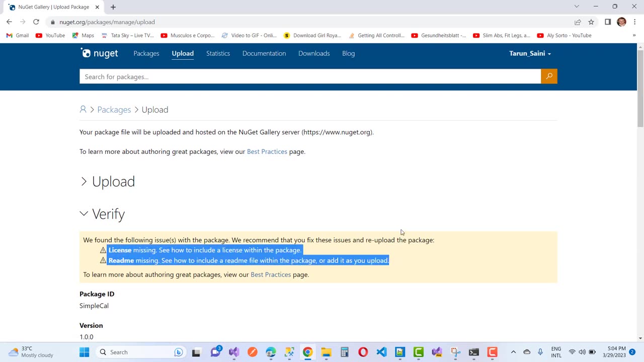
Task: Open Chrome from taskbar
Action: pyautogui.click(x=307, y=352)
